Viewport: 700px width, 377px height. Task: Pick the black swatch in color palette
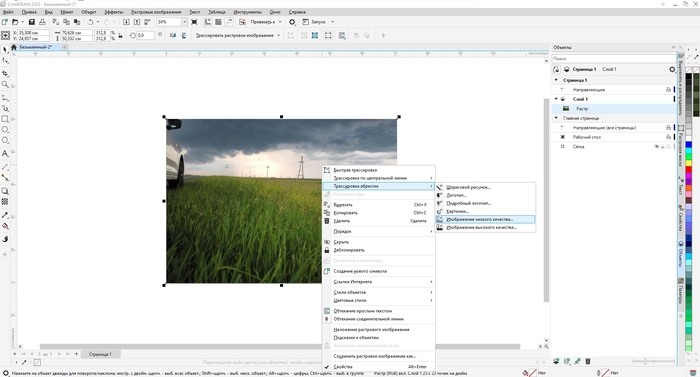[x=688, y=77]
